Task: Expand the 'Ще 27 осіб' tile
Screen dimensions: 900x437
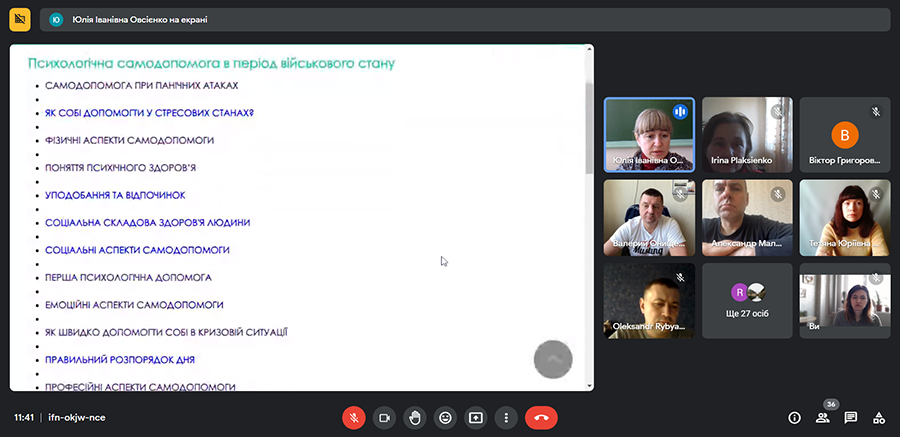Action: [x=747, y=300]
